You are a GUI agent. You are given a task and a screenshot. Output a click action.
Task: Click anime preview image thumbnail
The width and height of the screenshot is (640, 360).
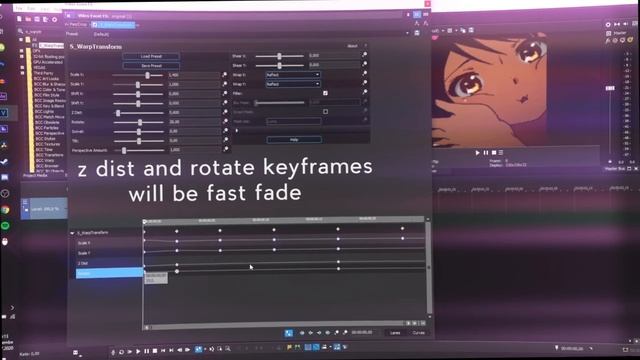[490, 90]
